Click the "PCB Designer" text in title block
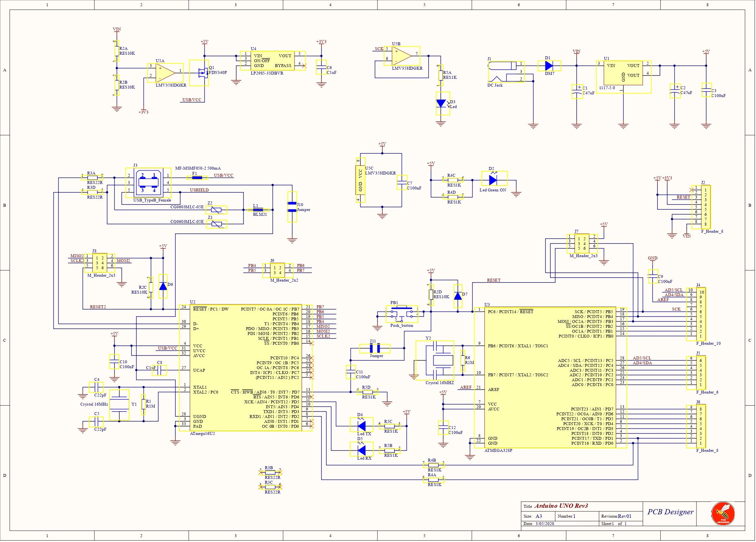 pos(670,512)
